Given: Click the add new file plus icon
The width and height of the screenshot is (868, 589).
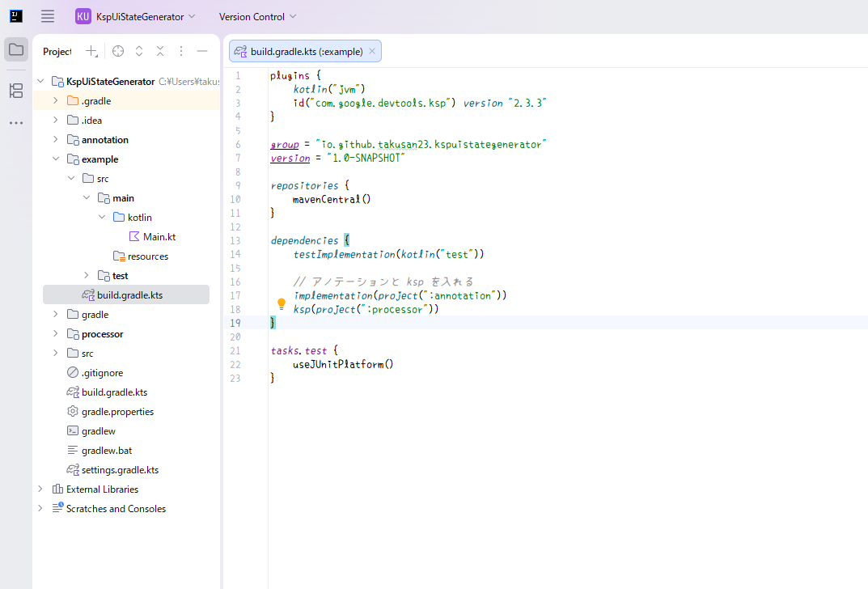Looking at the screenshot, I should (91, 51).
